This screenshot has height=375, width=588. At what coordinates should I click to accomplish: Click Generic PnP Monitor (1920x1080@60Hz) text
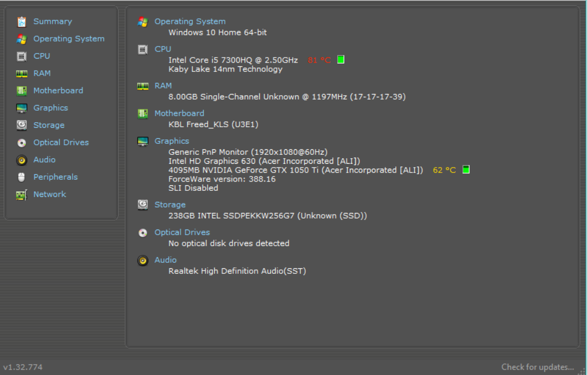(248, 152)
